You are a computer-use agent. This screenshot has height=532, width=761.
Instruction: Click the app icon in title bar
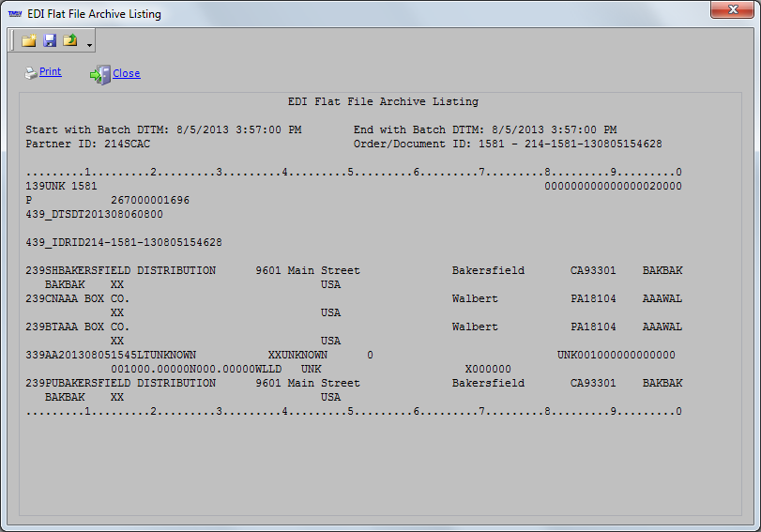pos(15,13)
